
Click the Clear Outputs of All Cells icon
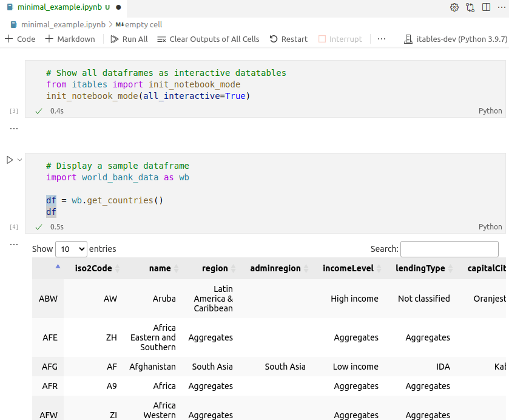pos(161,39)
